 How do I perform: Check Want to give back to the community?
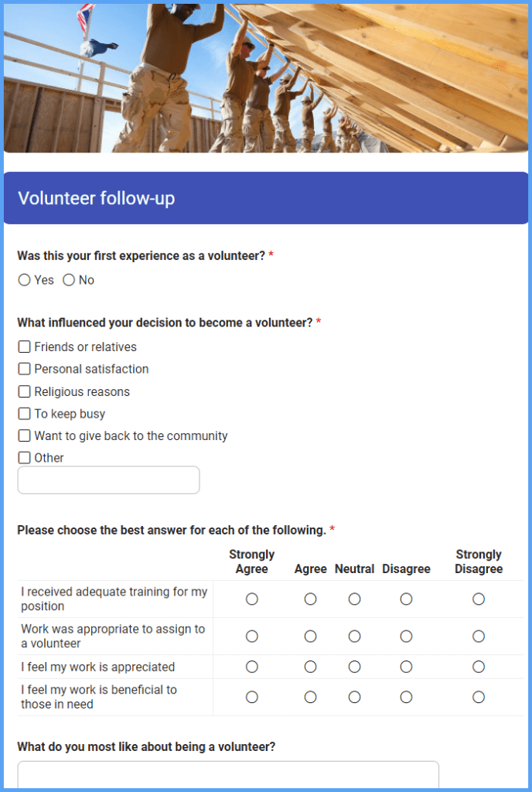click(x=23, y=435)
